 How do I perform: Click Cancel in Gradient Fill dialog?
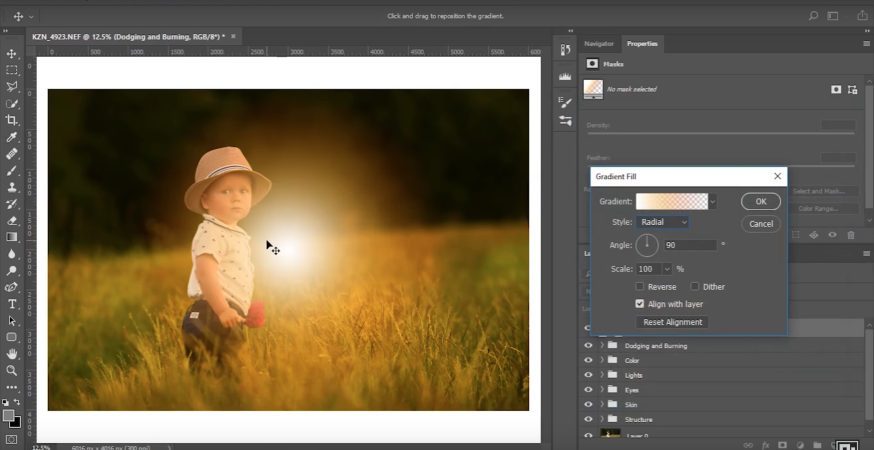[761, 224]
